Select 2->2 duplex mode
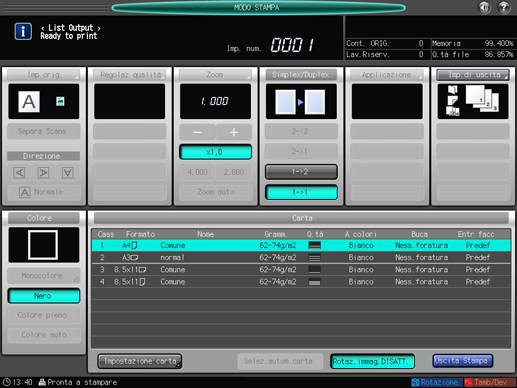This screenshot has width=517, height=388. point(301,131)
